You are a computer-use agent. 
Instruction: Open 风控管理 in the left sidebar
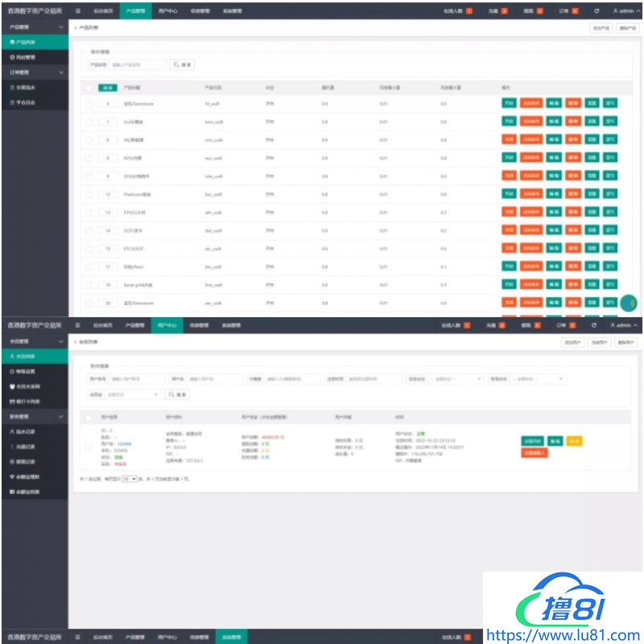pos(23,57)
